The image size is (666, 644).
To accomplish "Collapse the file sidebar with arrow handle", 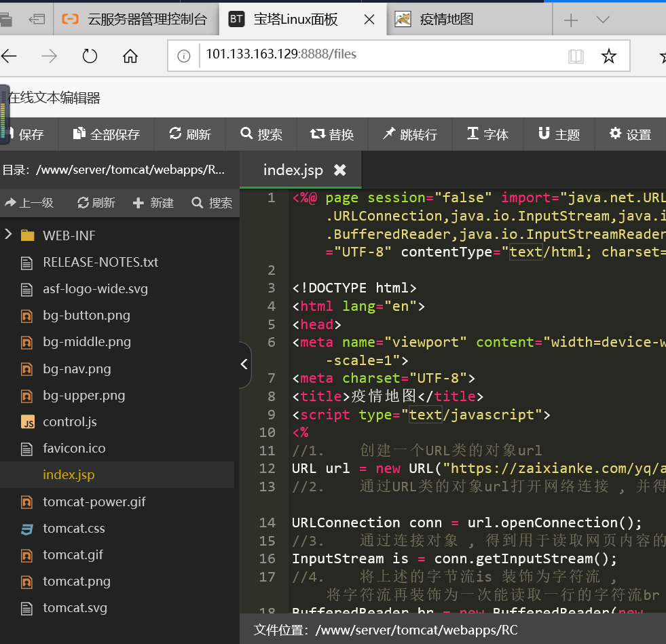I will tap(244, 364).
